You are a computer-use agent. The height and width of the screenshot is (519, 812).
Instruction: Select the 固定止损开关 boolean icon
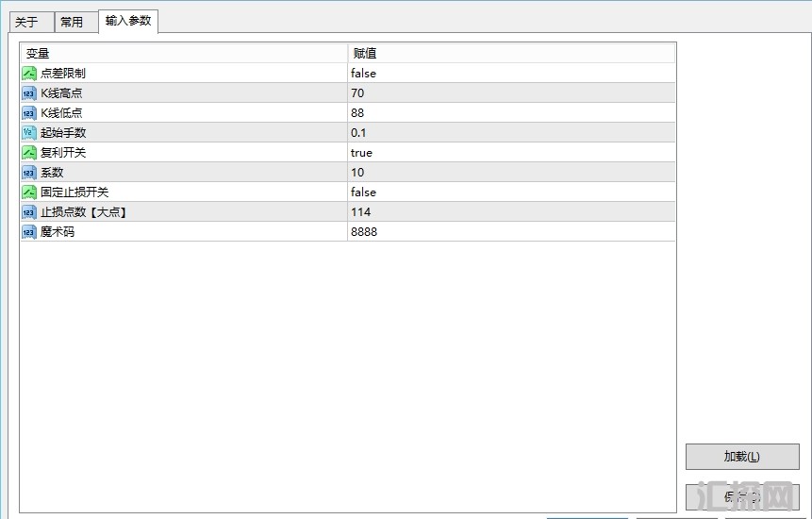coord(29,192)
